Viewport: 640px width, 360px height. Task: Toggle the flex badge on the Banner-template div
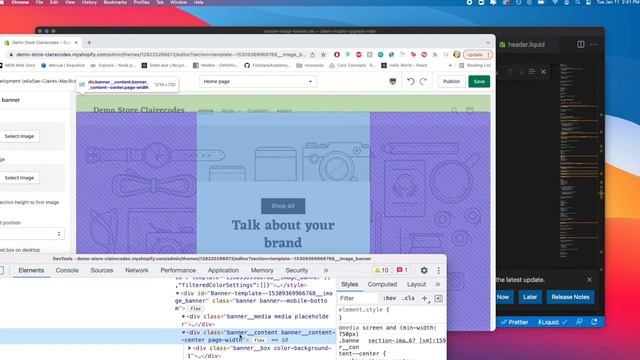click(x=196, y=309)
